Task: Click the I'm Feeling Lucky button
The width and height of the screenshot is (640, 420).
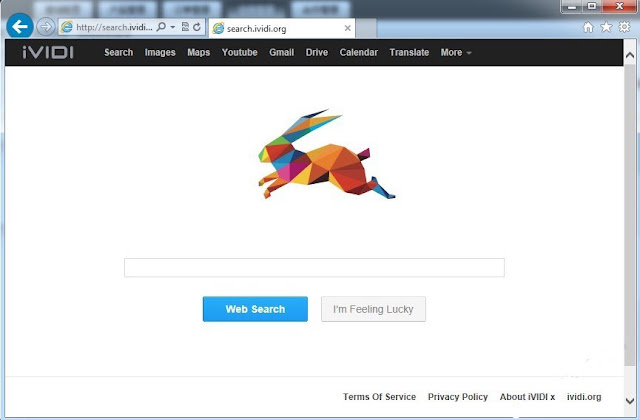Action: [373, 309]
